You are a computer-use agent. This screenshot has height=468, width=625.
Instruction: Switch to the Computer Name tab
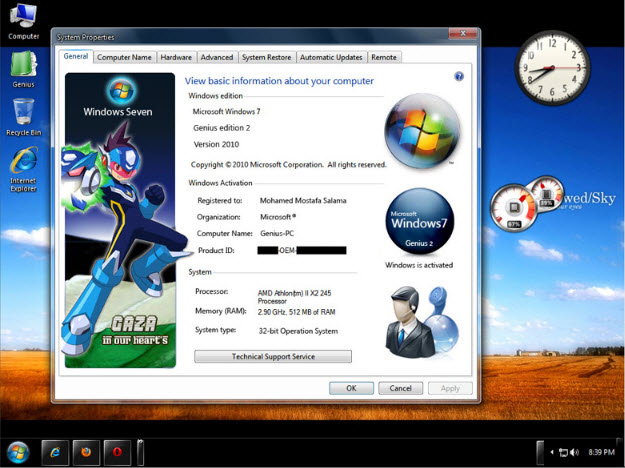[124, 57]
